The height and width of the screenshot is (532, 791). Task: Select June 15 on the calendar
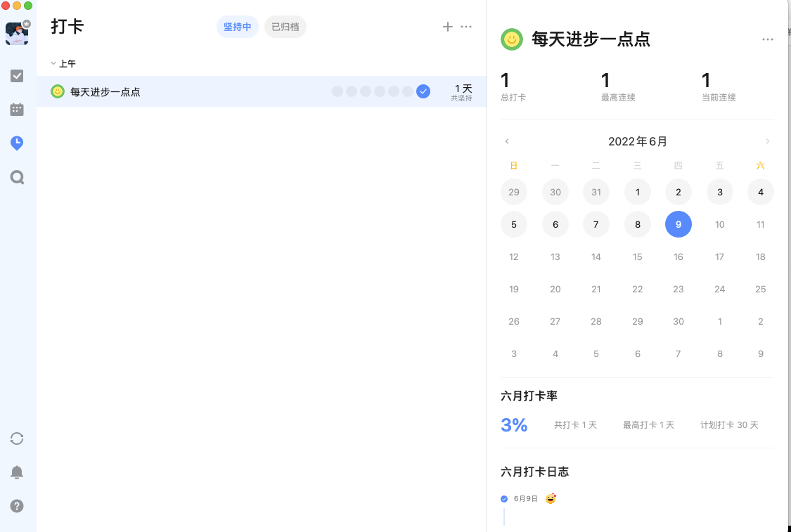637,257
